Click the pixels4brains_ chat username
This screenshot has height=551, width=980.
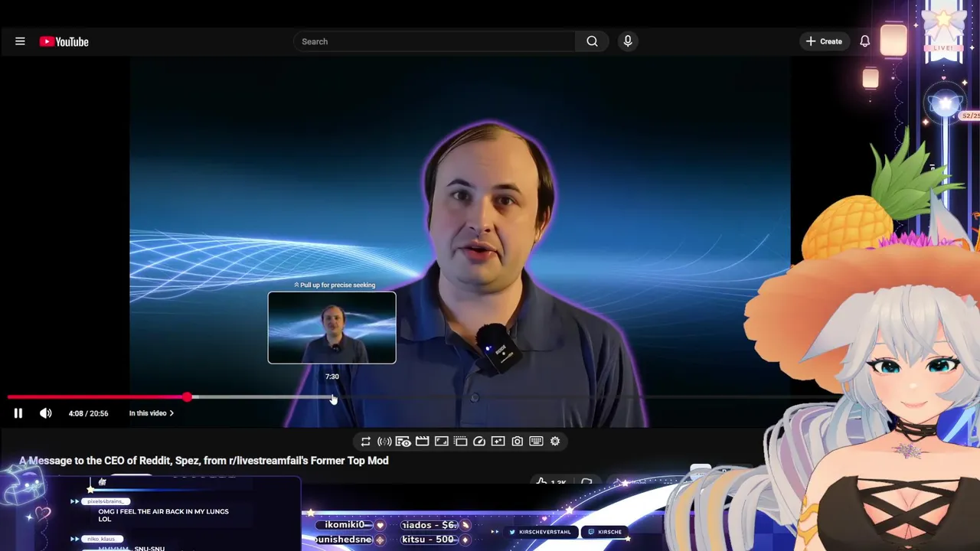click(x=105, y=501)
